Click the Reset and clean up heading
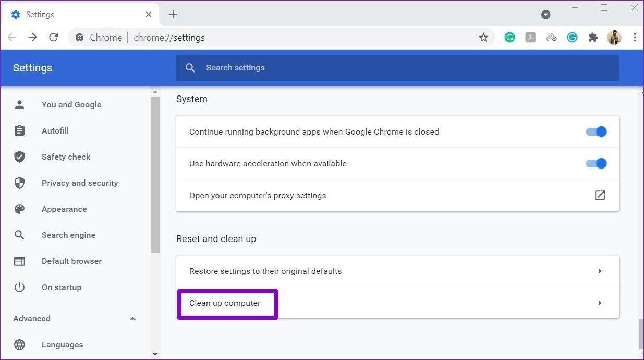This screenshot has height=360, width=644. coord(216,238)
